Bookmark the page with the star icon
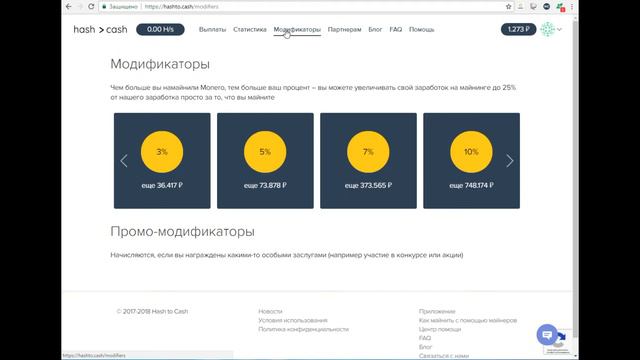 (508, 7)
